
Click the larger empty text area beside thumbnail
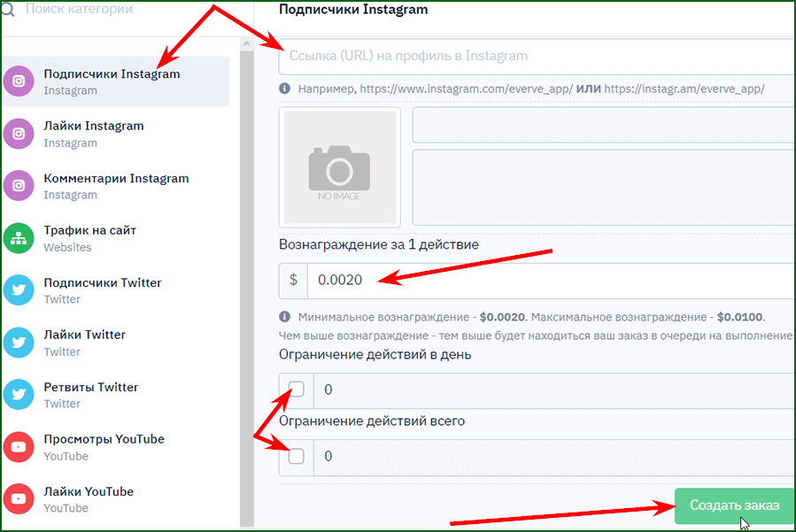tap(604, 188)
